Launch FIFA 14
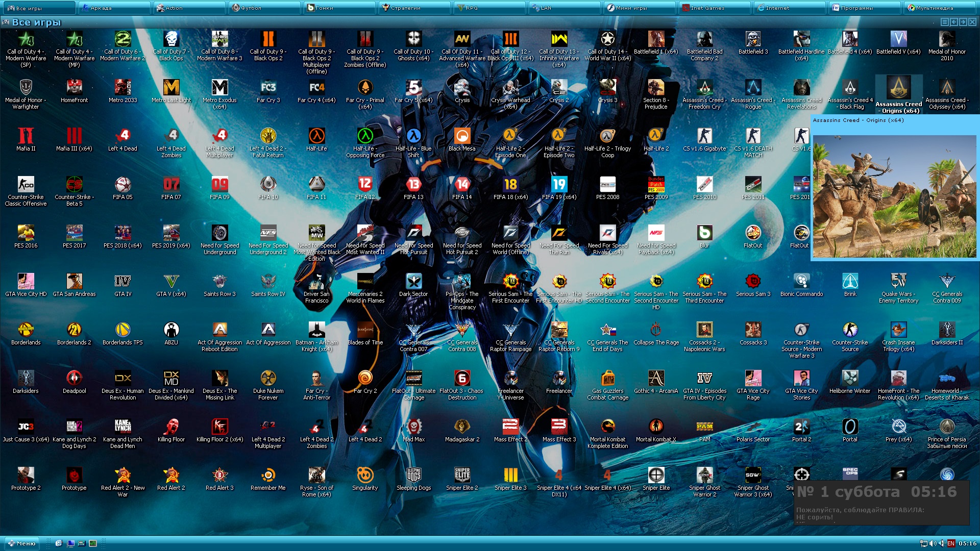Viewport: 980px width, 551px height. point(462,188)
